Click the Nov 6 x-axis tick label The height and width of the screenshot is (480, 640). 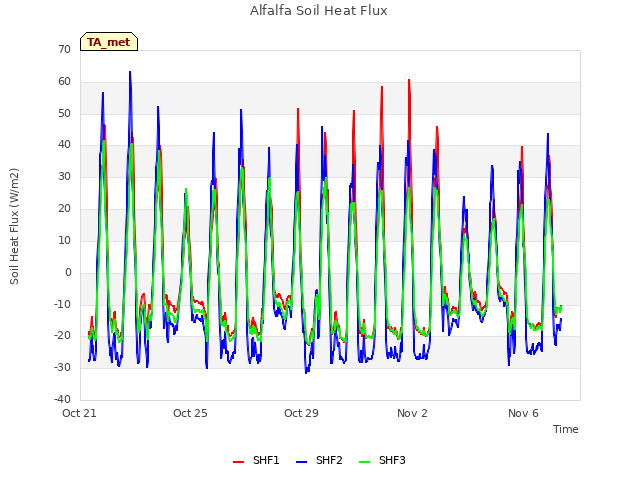click(523, 413)
